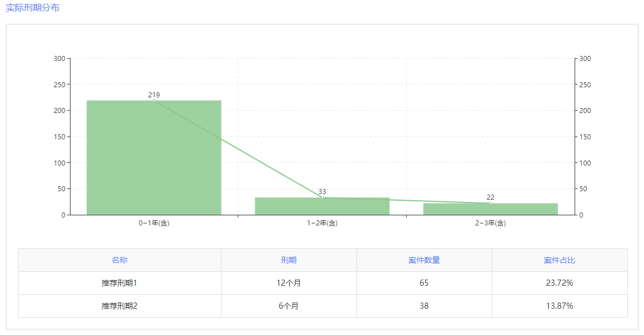Select the 22 data label
644x335 pixels.
[490, 197]
